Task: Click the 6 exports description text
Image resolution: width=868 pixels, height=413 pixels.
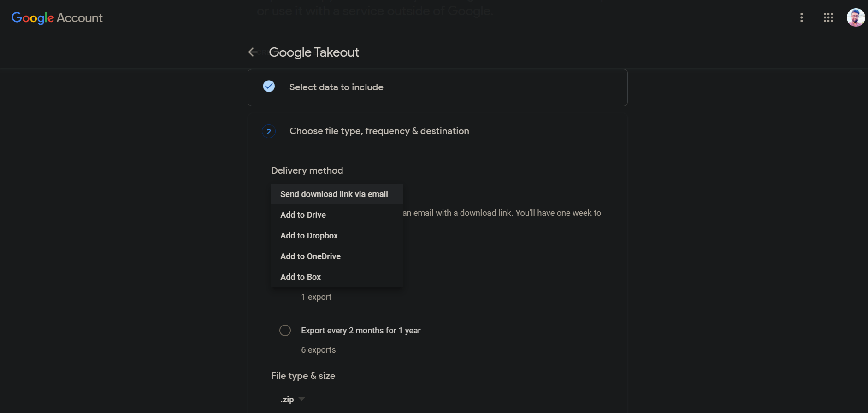Action: [319, 350]
